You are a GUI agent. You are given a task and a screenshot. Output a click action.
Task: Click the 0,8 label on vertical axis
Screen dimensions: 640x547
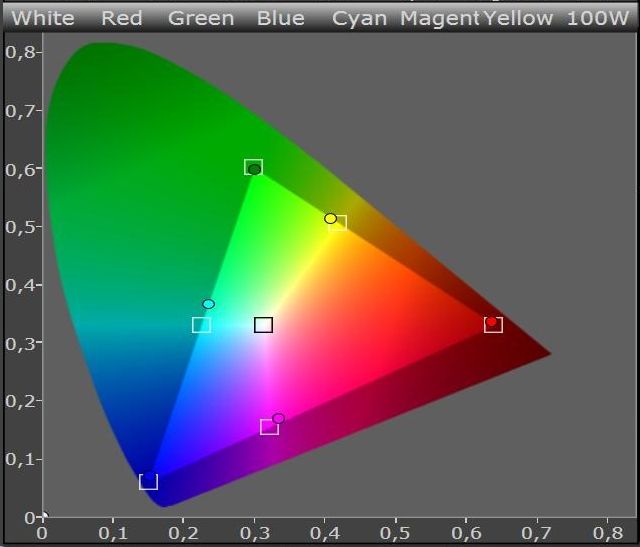(20, 52)
